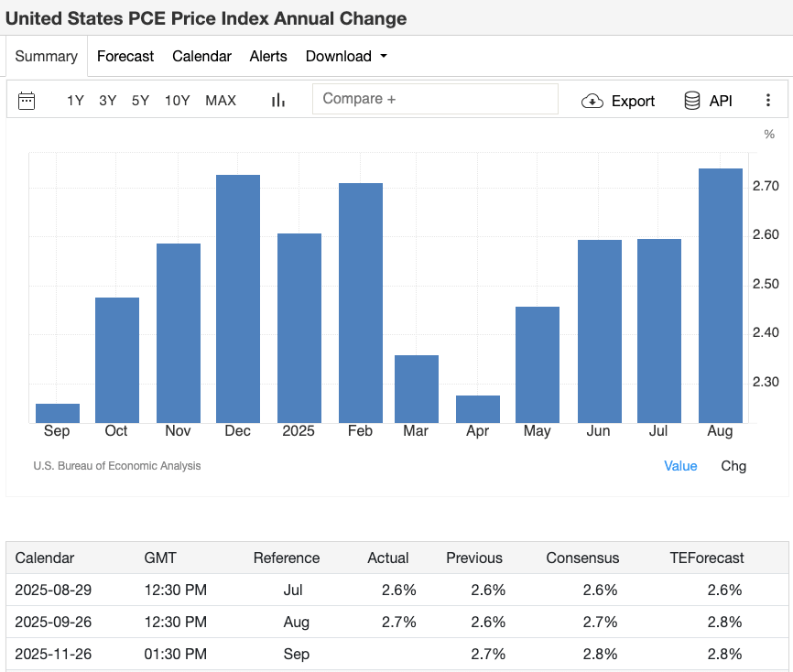Screen dimensions: 793x672
Task: Open the API data access icon
Action: click(709, 101)
